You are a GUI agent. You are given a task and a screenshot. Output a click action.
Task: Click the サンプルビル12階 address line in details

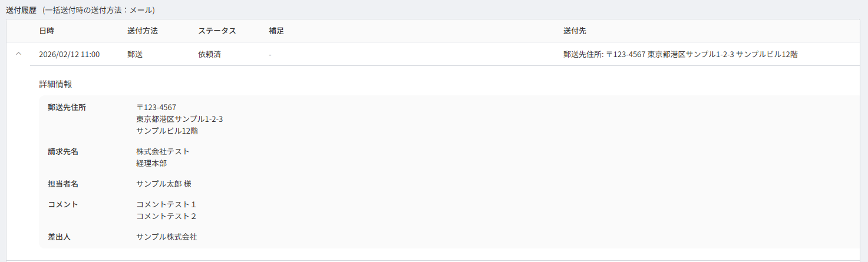point(167,131)
